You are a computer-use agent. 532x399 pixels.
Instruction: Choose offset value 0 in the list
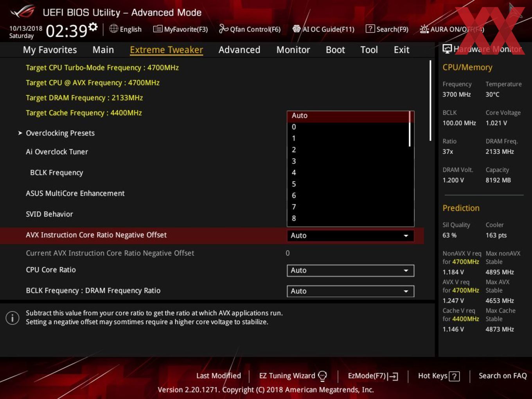pos(348,127)
